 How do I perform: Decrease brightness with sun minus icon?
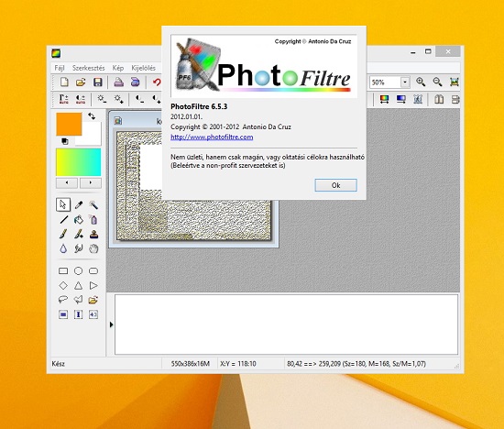102,99
